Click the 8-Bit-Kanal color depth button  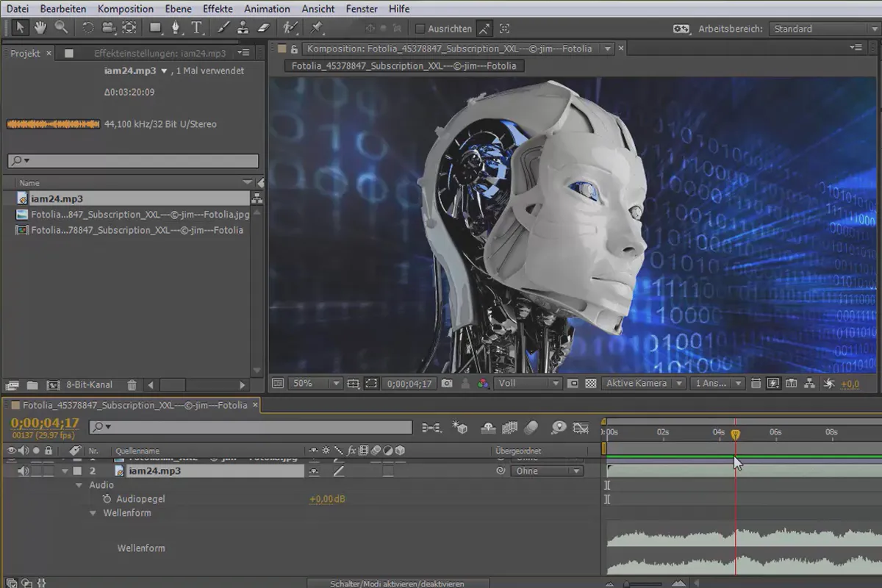[x=90, y=384]
